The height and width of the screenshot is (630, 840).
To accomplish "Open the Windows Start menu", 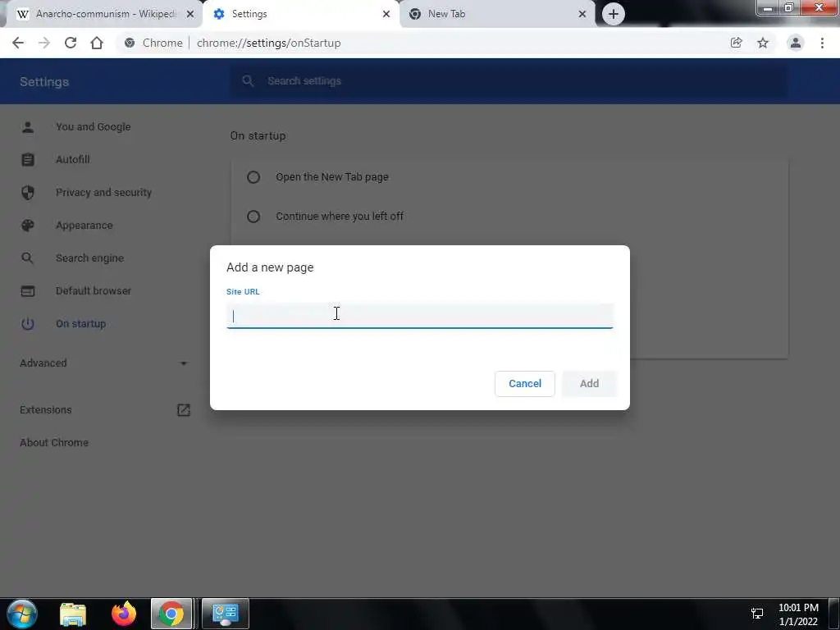I will [x=22, y=614].
